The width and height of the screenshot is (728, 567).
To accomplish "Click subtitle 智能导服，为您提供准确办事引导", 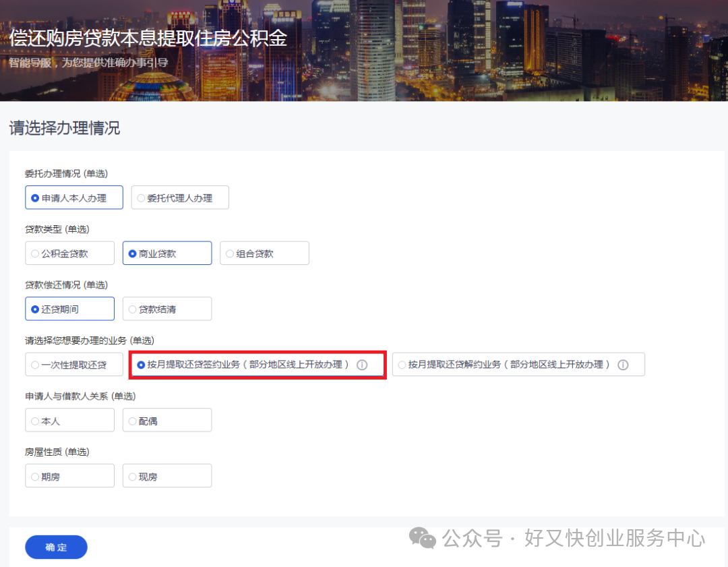I will pyautogui.click(x=88, y=62).
